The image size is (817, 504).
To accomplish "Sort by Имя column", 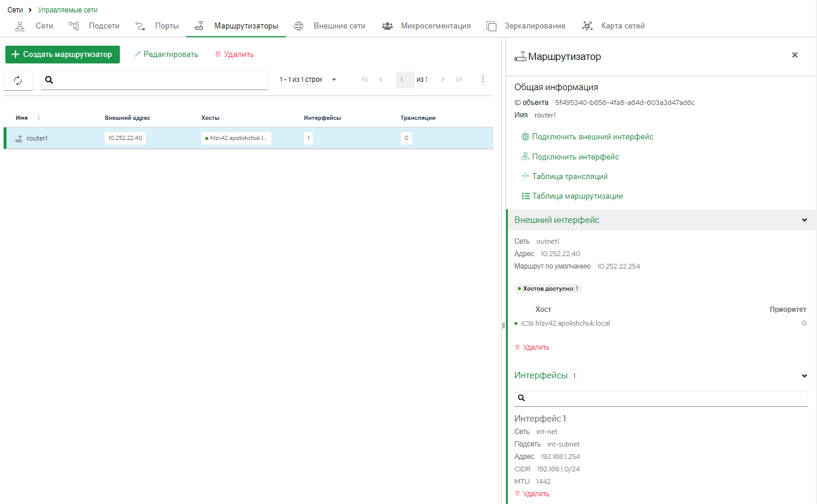I will pos(28,117).
